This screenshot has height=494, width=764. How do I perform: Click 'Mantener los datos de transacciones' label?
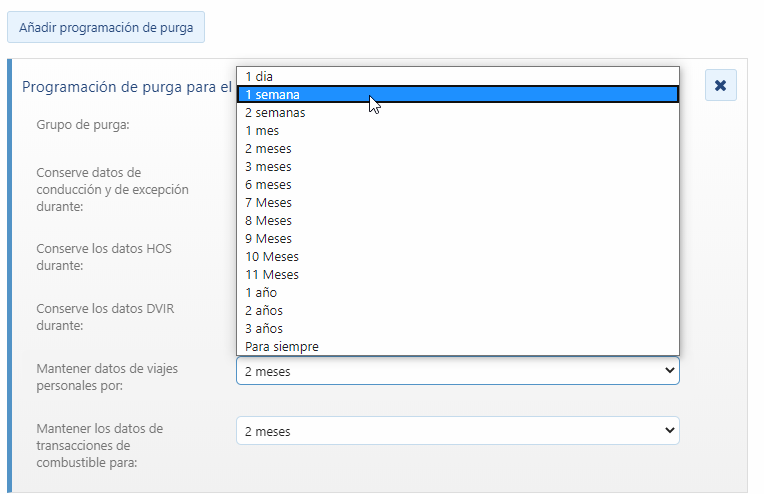tap(99, 445)
